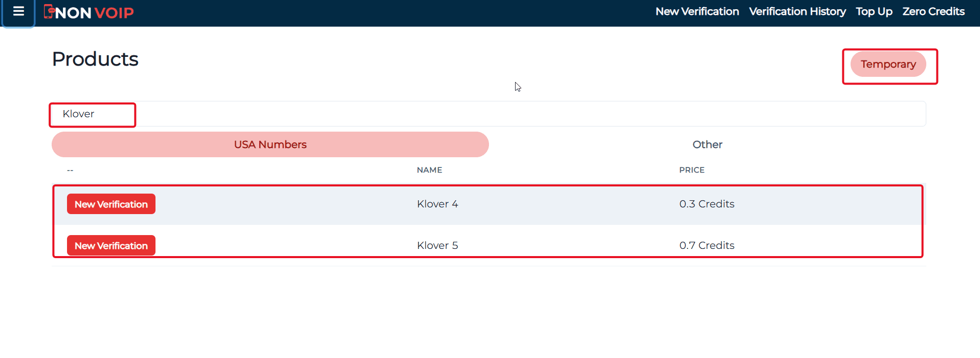This screenshot has width=980, height=358.
Task: Select the USA Numbers tab
Action: 270,144
